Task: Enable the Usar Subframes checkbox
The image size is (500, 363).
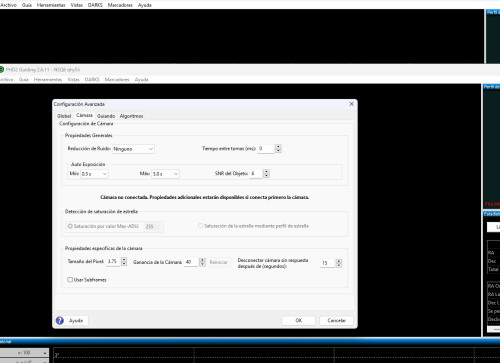Action: pyautogui.click(x=70, y=280)
